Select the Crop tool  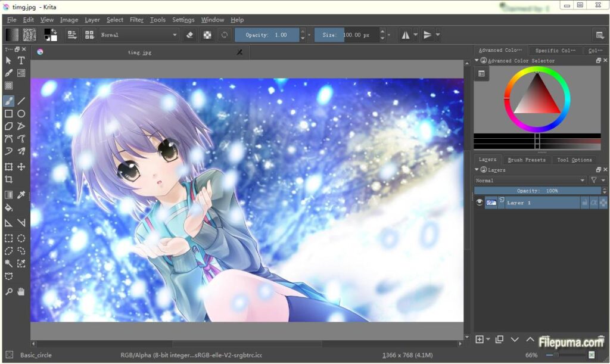[8, 179]
